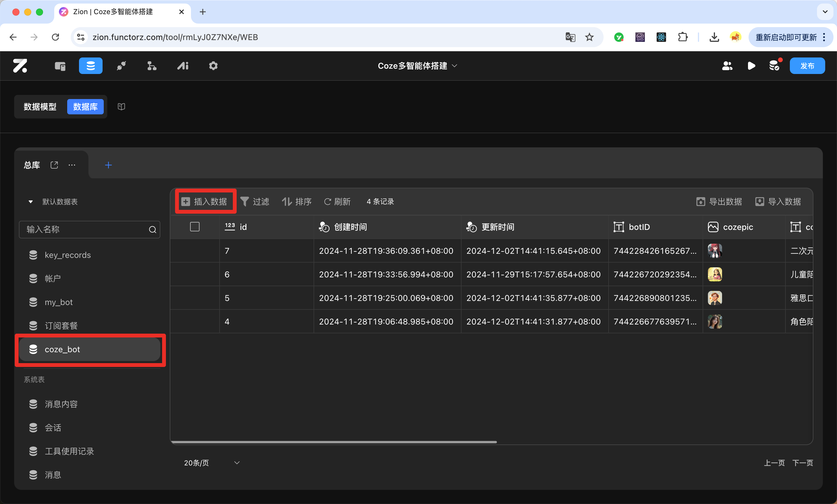View site information icon in address bar
Viewport: 837px width, 504px height.
[x=80, y=37]
